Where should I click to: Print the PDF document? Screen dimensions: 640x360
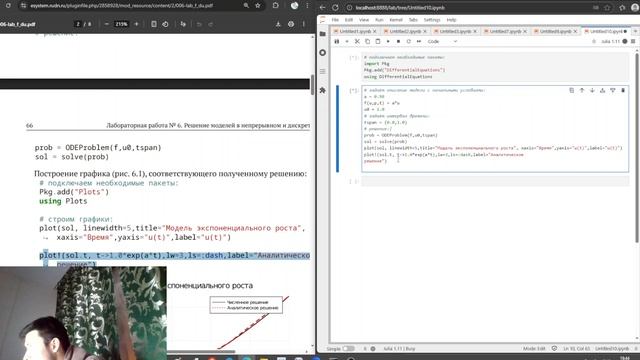point(291,24)
